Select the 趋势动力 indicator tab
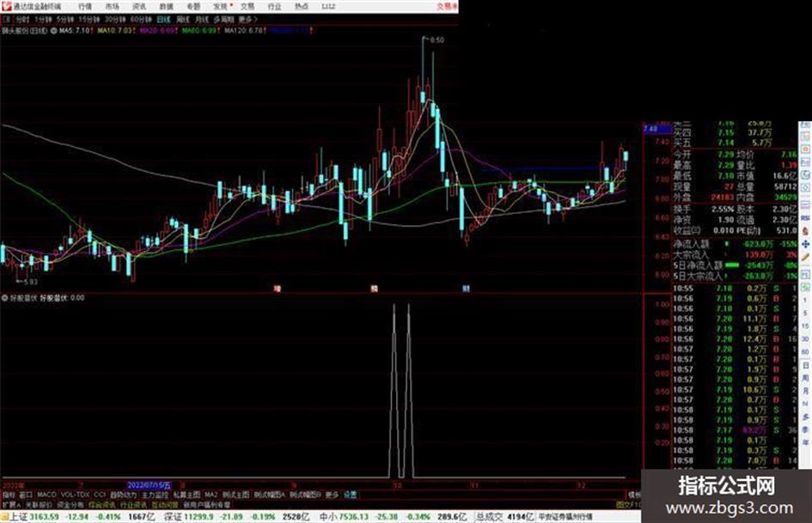 point(123,495)
